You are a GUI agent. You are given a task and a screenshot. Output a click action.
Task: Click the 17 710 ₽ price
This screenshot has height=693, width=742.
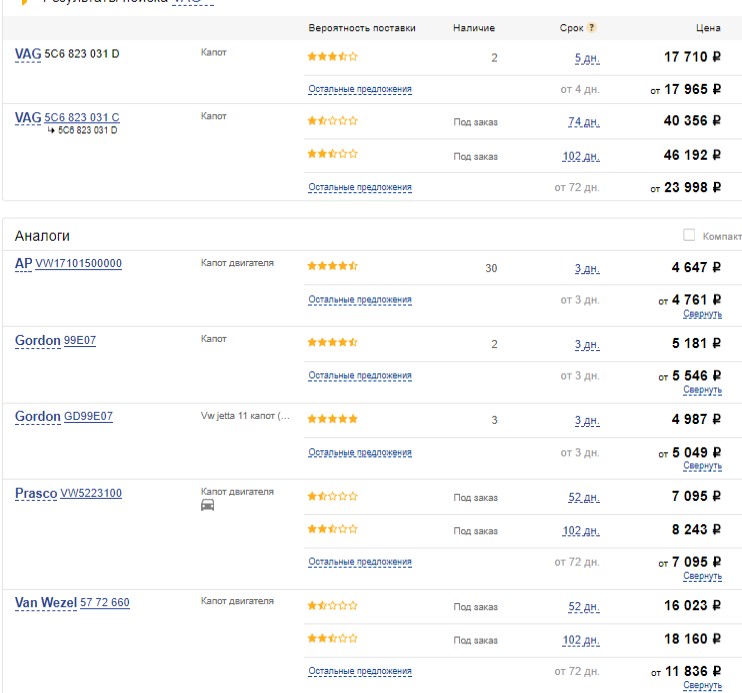click(x=692, y=57)
